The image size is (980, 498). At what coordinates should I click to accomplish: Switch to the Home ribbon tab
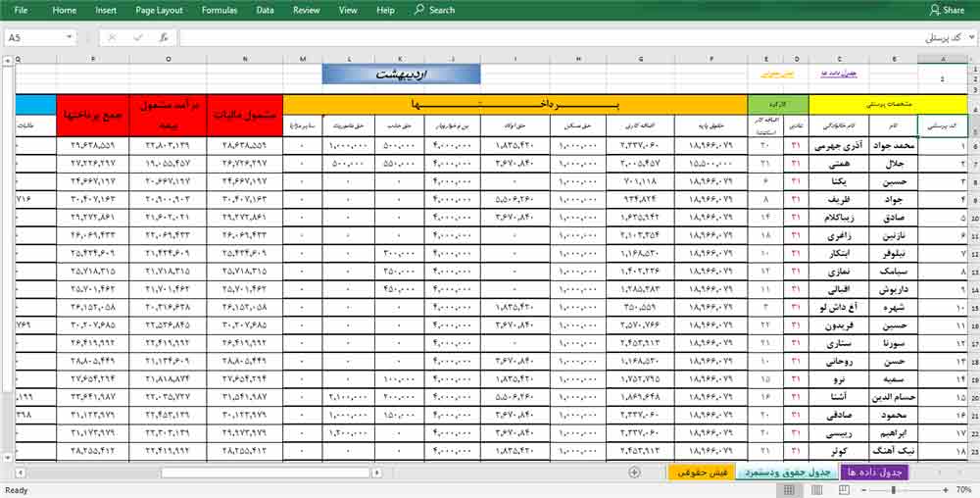tap(65, 10)
